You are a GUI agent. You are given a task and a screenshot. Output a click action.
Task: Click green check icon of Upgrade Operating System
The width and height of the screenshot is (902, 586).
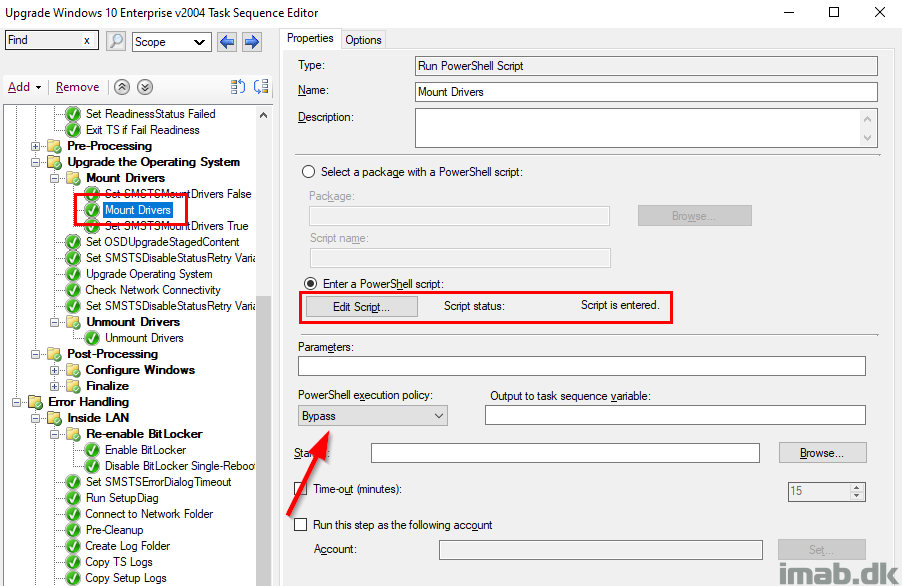coord(73,274)
